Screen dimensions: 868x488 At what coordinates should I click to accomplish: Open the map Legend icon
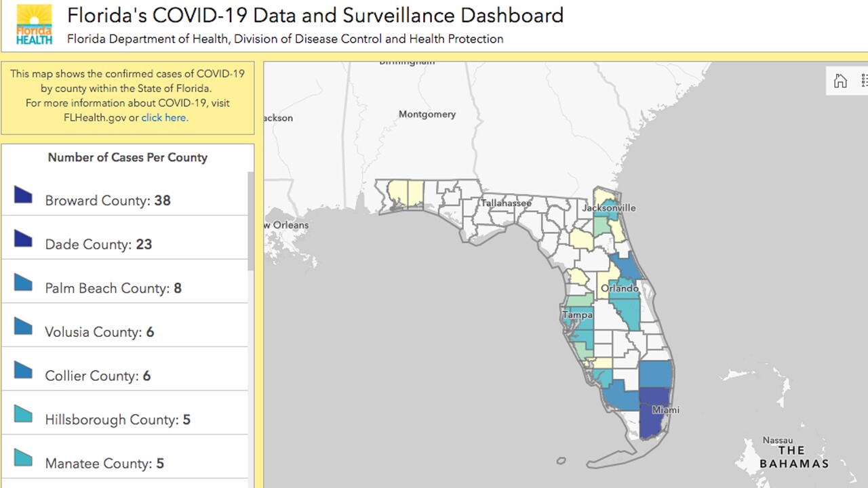click(x=865, y=81)
